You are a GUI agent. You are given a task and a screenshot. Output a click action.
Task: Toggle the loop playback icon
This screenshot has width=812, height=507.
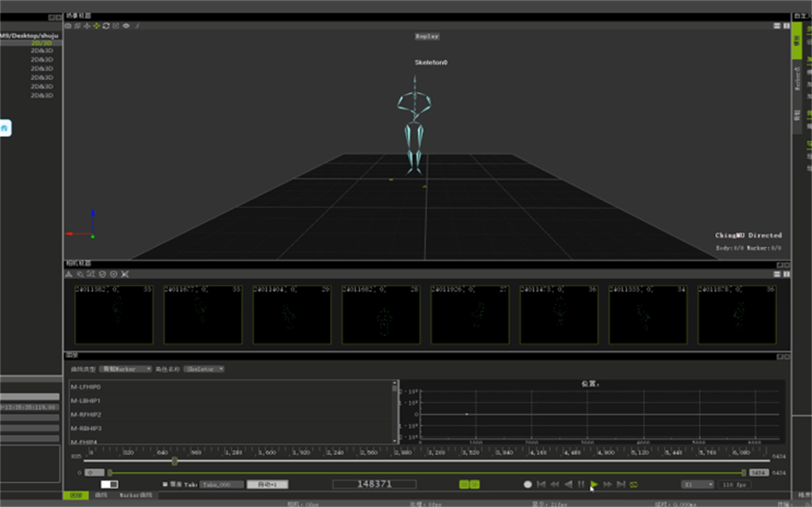tap(634, 484)
